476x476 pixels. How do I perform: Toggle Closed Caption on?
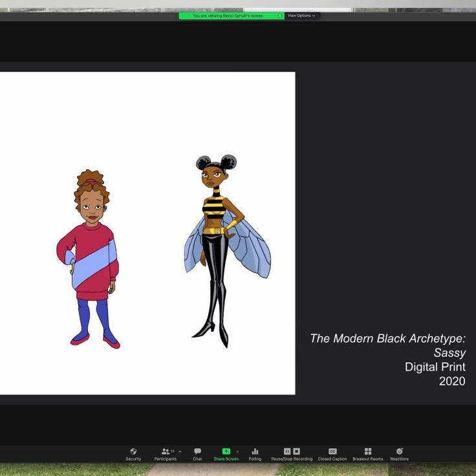(332, 451)
